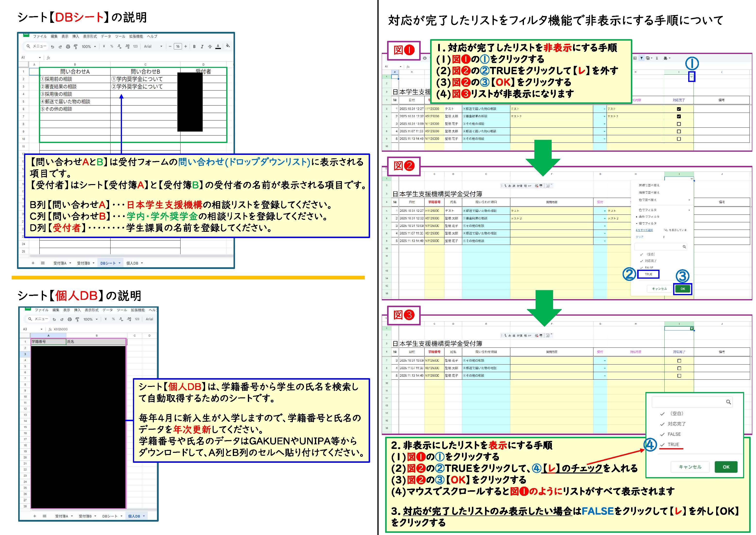Expand A1 name box dropdown arrow
This screenshot has height=535, width=756.
(x=40, y=58)
